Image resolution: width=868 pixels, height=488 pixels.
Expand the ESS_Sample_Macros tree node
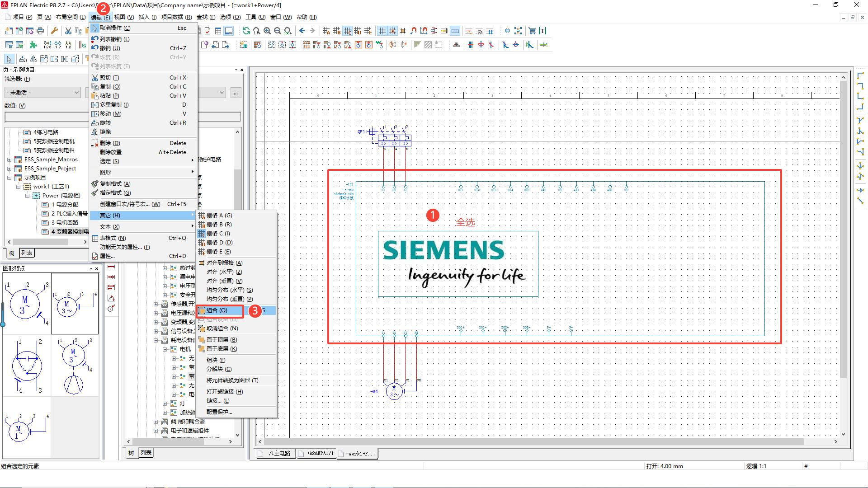(9, 160)
